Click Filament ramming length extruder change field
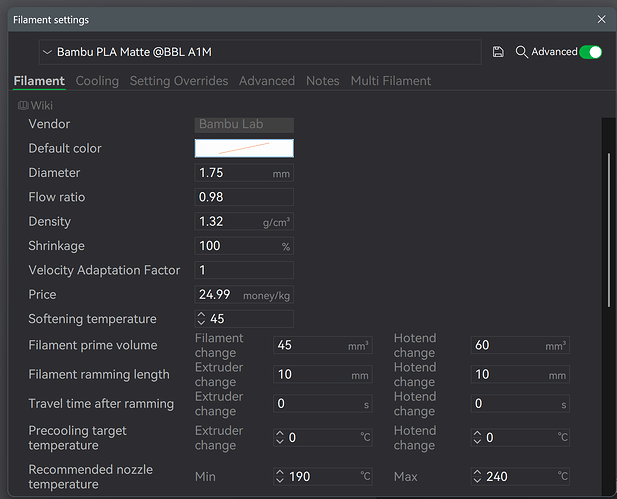The image size is (617, 499). (323, 374)
